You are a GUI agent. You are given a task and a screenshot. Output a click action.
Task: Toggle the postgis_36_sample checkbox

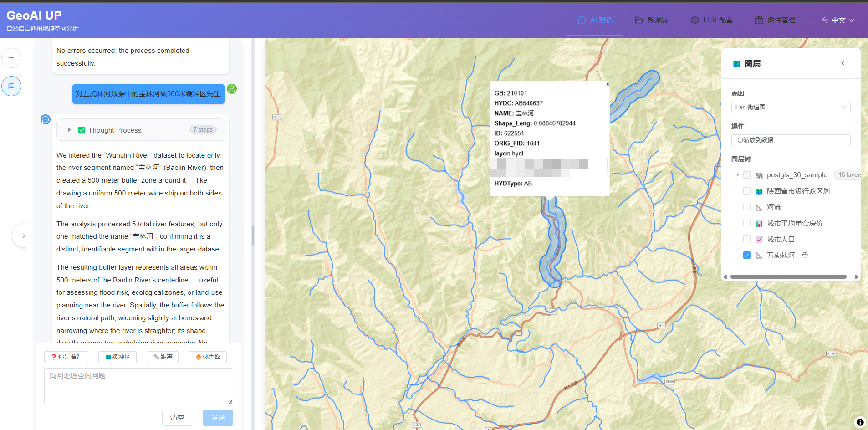[747, 175]
